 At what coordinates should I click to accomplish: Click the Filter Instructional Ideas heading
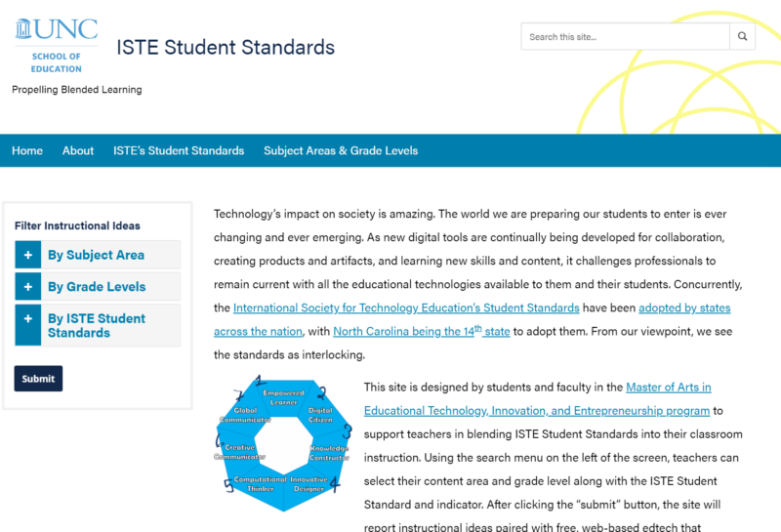tap(77, 225)
